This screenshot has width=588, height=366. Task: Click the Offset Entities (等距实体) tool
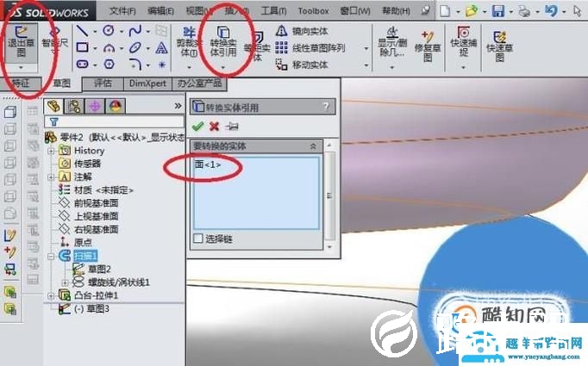click(257, 46)
